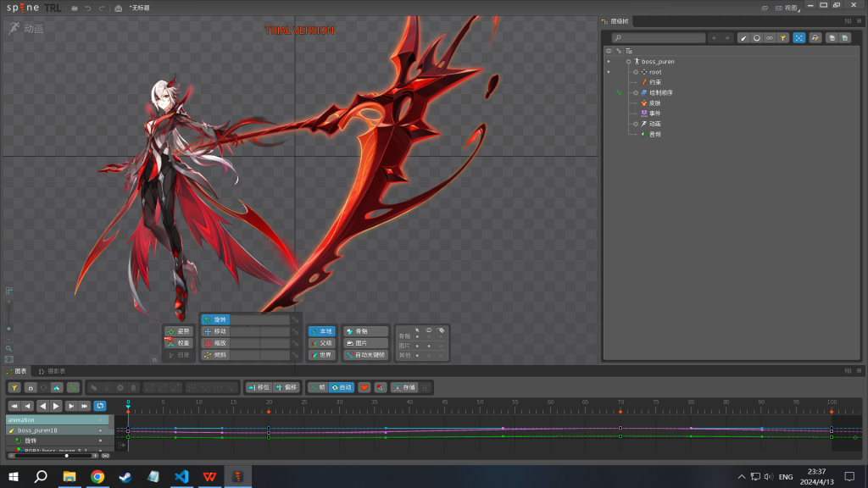The height and width of the screenshot is (488, 868).
Task: Toggle the blue center-on-selection button in hierarchy
Action: (x=798, y=38)
